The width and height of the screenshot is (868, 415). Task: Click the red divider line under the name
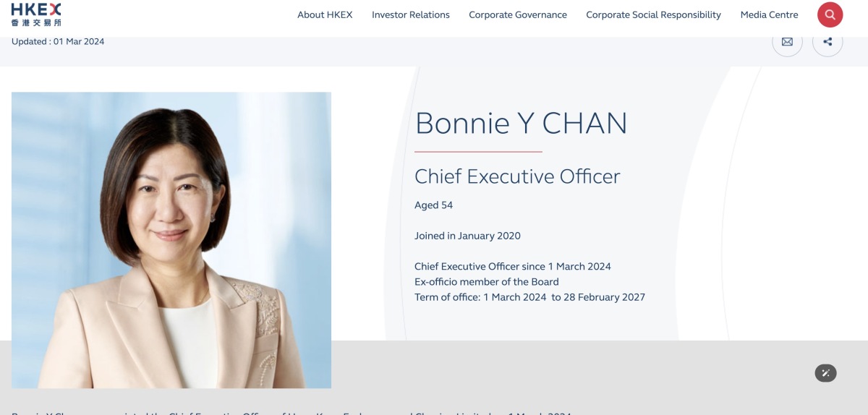pyautogui.click(x=478, y=152)
